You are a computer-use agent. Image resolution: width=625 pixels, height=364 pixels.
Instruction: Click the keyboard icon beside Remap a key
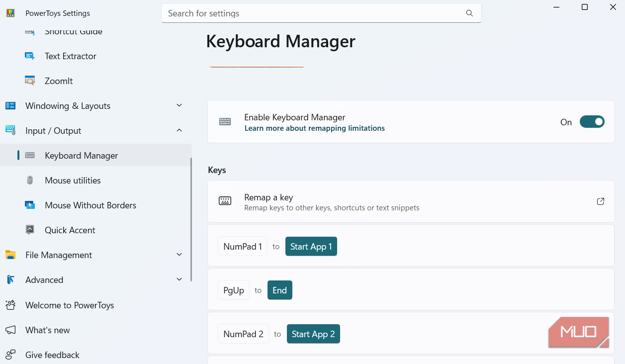[225, 201]
